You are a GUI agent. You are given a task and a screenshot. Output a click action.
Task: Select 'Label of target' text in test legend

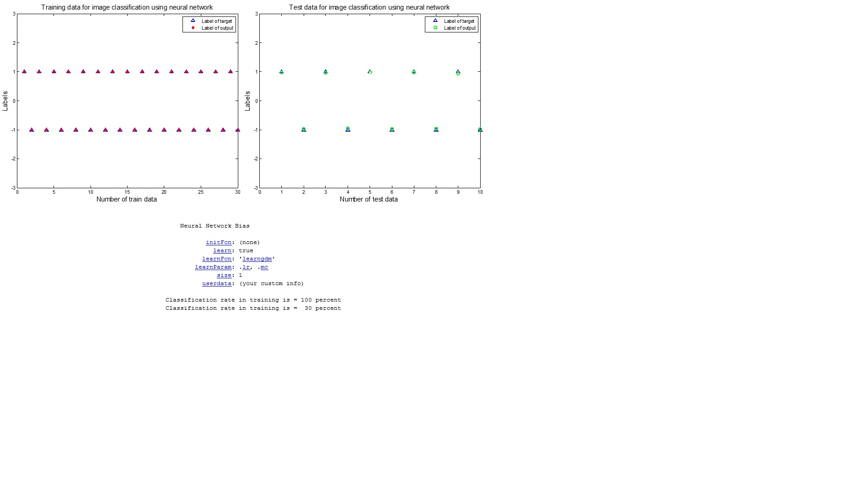(x=459, y=21)
